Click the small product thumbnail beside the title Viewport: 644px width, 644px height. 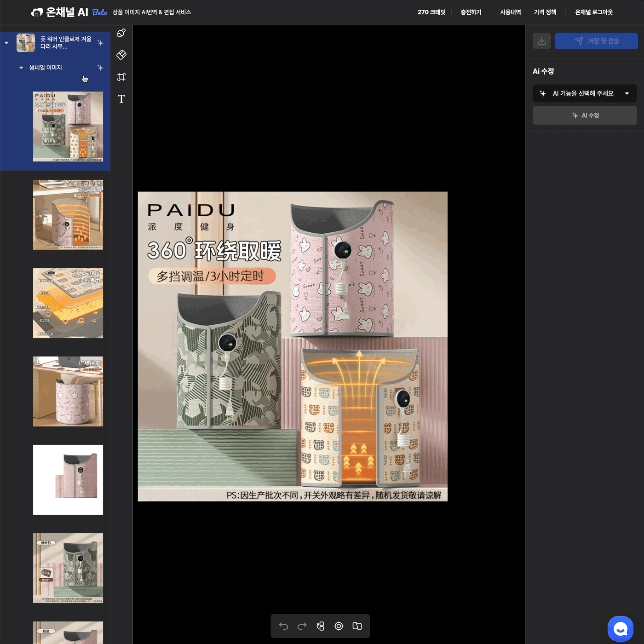click(x=26, y=43)
